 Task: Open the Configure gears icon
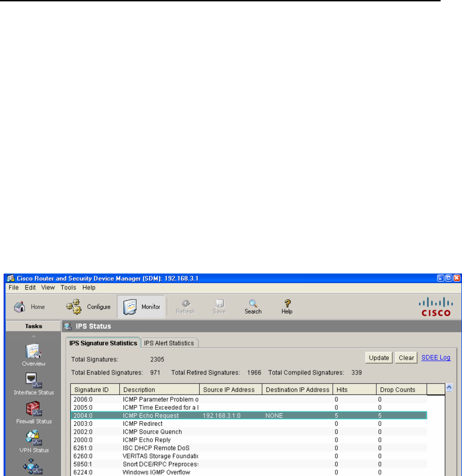(74, 307)
